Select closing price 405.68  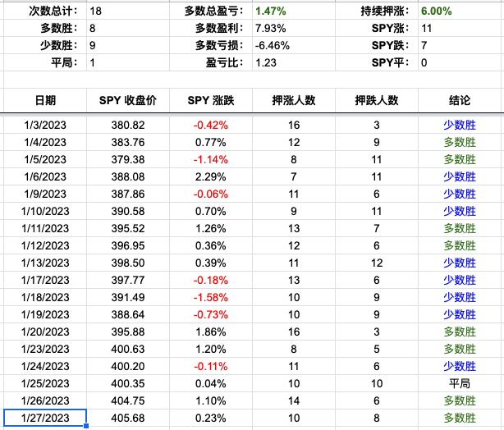[x=128, y=418]
